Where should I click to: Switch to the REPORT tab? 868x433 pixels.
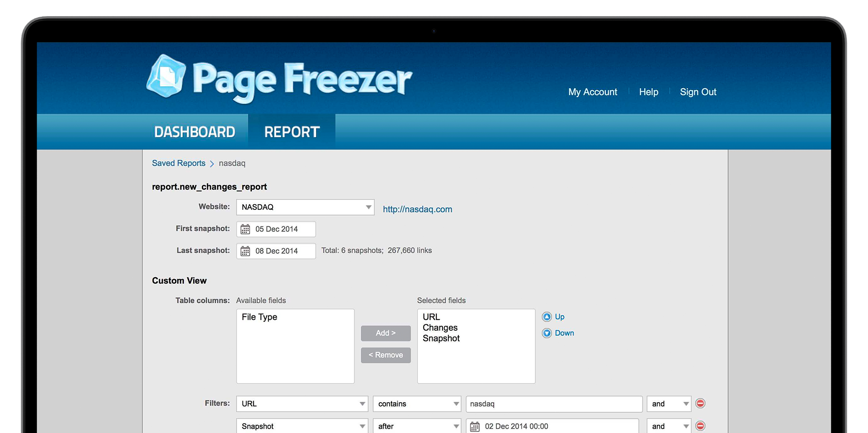(292, 132)
